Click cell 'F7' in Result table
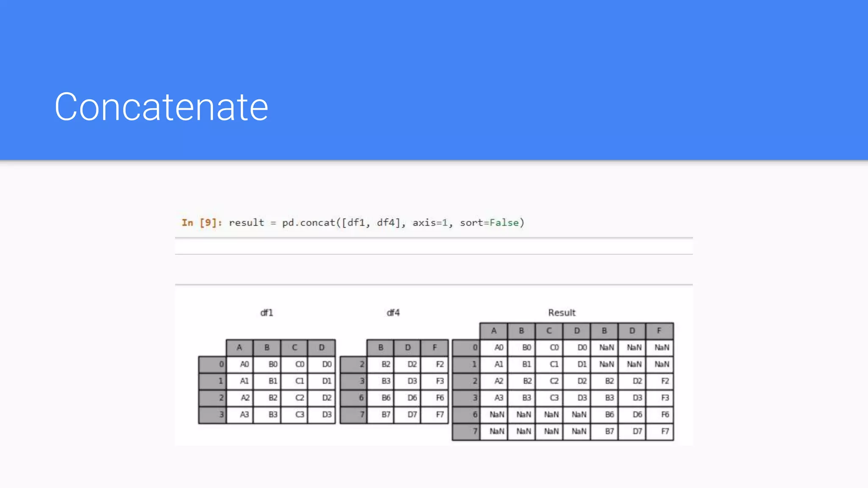Viewport: 868px width, 488px height. pyautogui.click(x=660, y=431)
